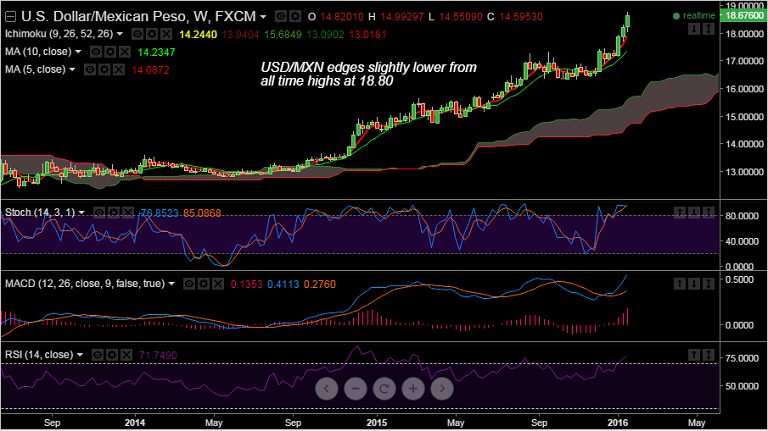Click the open price value 14.82010
The image size is (768, 431).
342,17
